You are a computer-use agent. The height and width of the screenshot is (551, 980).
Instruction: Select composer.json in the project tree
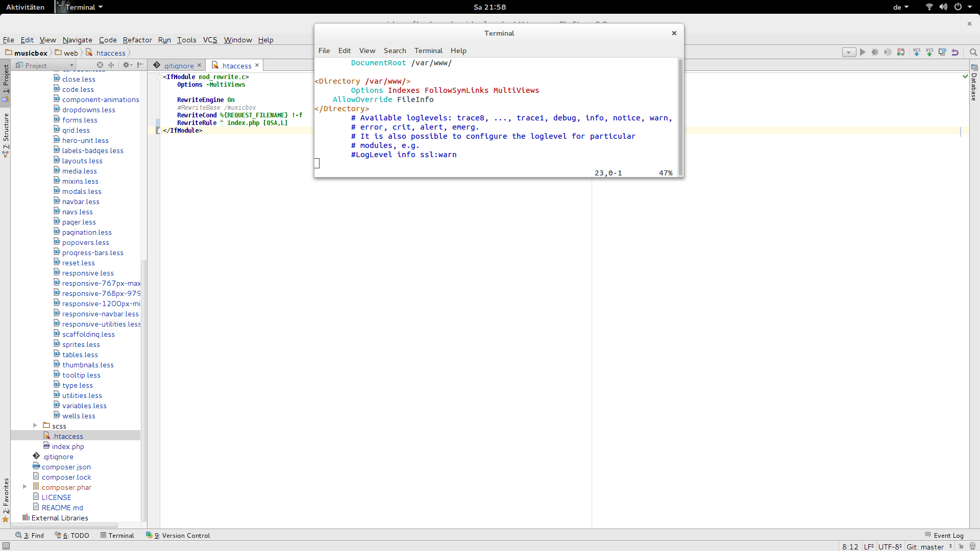pyautogui.click(x=66, y=467)
